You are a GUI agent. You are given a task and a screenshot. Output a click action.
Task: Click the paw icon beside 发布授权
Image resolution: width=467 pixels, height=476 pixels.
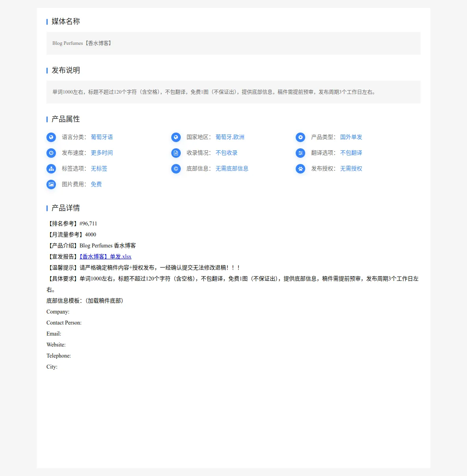(x=300, y=169)
